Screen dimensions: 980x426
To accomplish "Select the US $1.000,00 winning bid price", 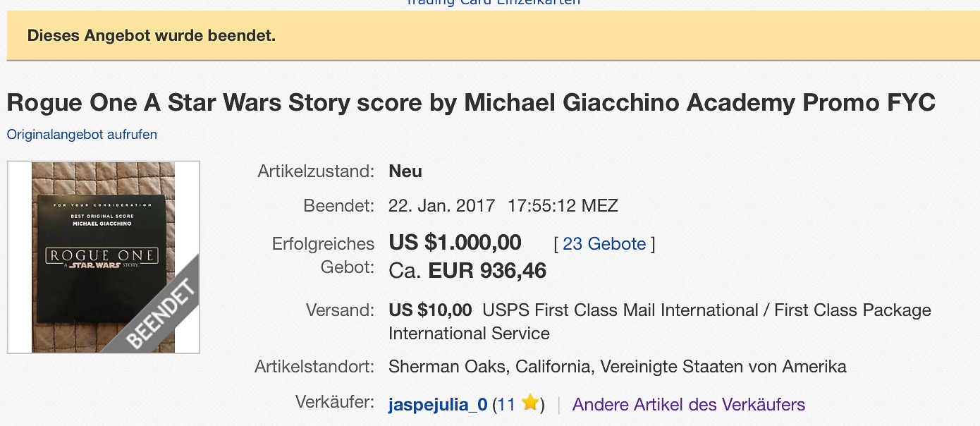I will (455, 243).
